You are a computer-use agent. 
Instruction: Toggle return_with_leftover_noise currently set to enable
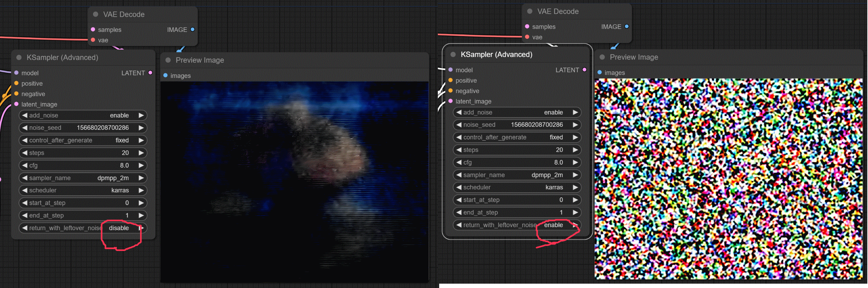point(517,225)
